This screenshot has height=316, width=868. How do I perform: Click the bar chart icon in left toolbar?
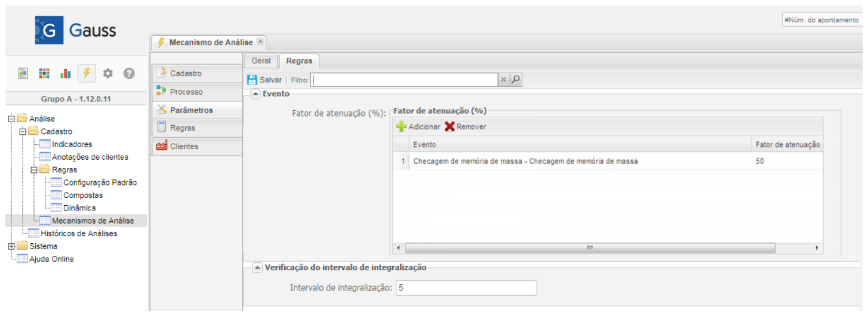(x=66, y=73)
